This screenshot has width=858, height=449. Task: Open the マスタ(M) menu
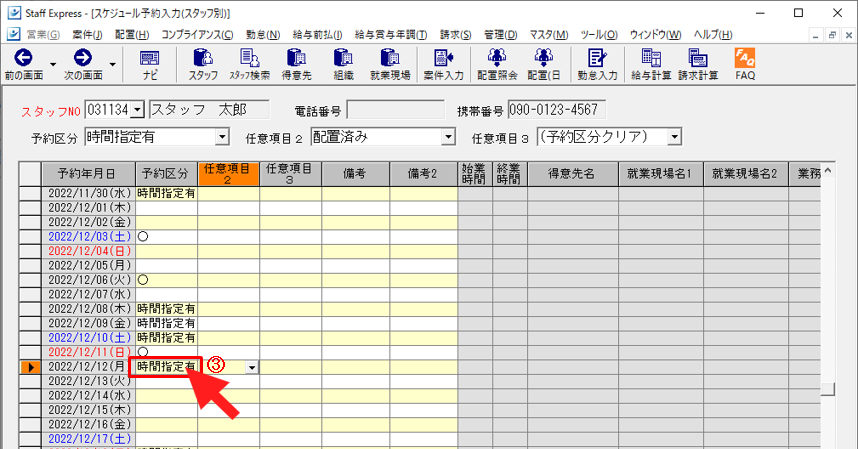pyautogui.click(x=548, y=35)
